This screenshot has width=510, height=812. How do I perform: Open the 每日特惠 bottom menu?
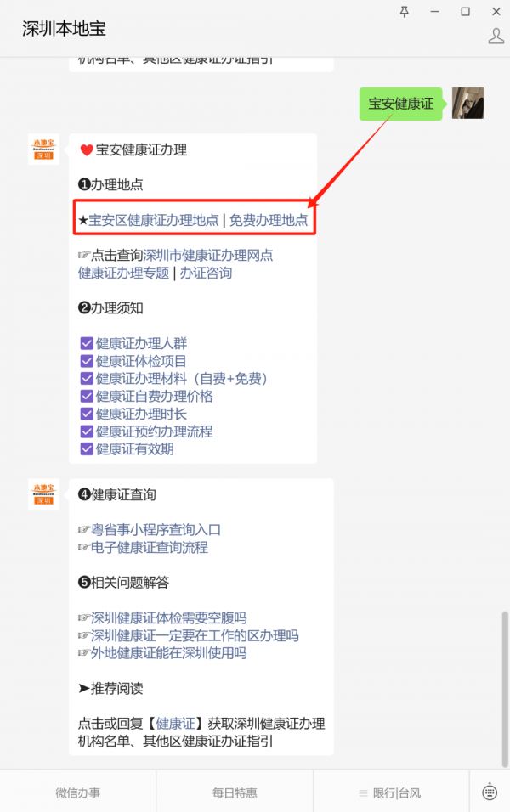click(235, 792)
